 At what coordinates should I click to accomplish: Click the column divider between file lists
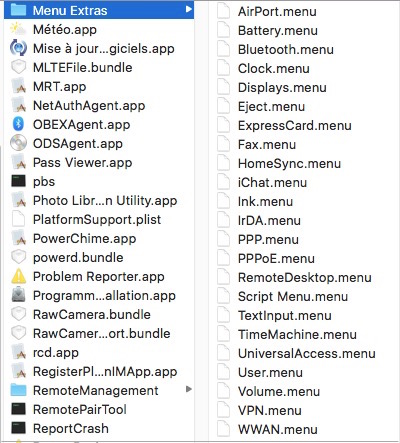pyautogui.click(x=201, y=221)
